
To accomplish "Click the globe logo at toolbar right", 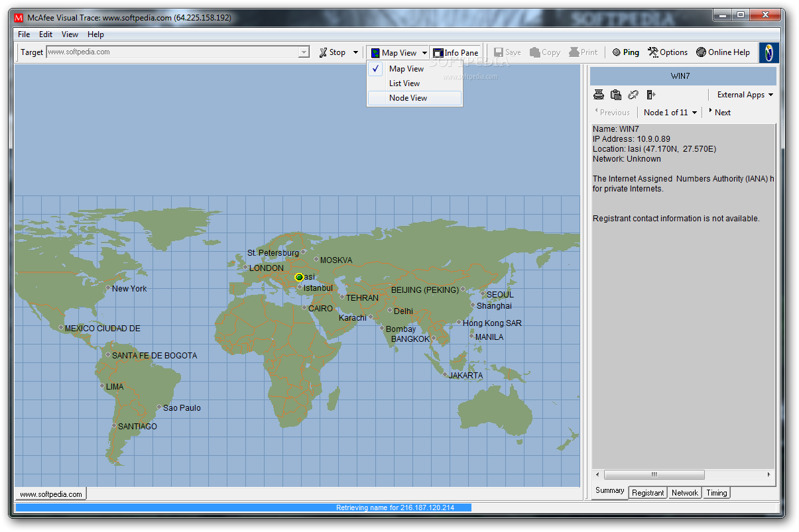I will [769, 52].
